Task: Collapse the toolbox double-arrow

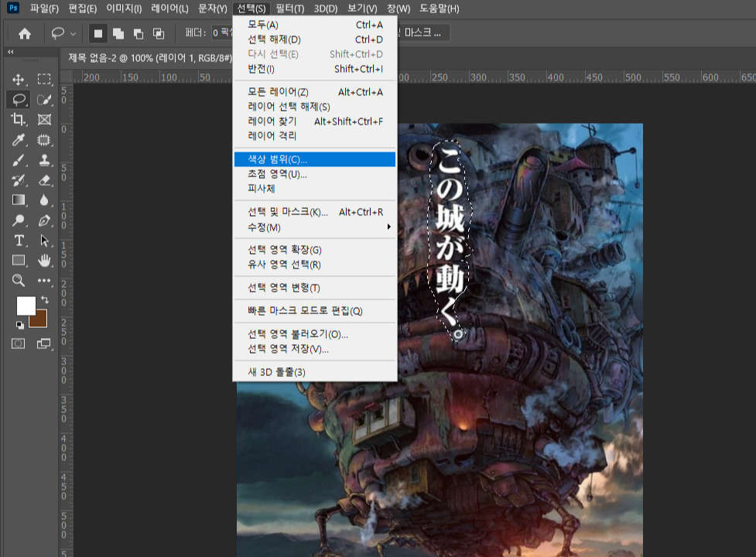Action: 11,52
